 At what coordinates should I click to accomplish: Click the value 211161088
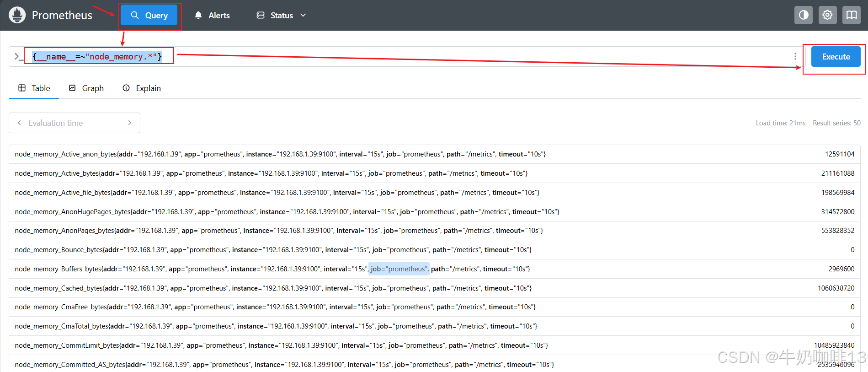click(838, 173)
